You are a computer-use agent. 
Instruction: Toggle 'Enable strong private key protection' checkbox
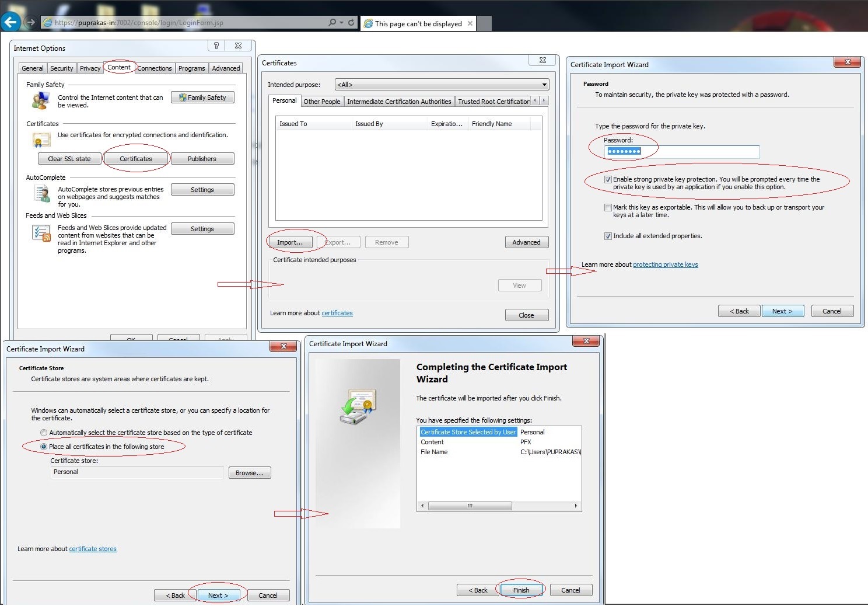[x=608, y=180]
